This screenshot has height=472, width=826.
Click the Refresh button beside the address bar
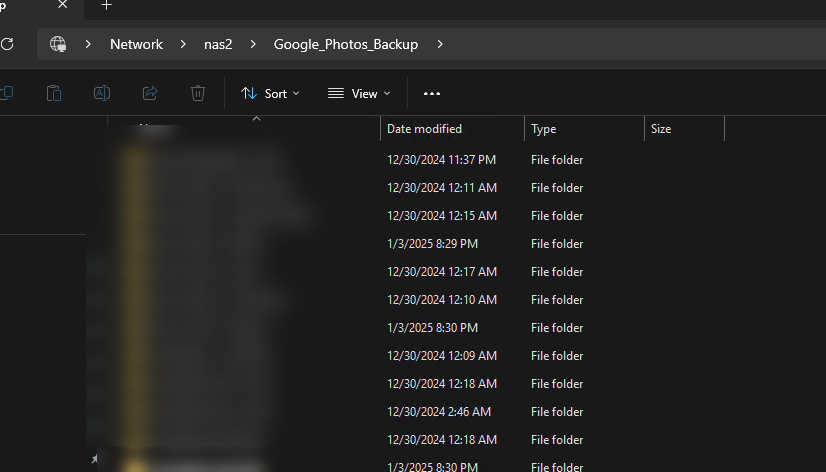coord(7,44)
